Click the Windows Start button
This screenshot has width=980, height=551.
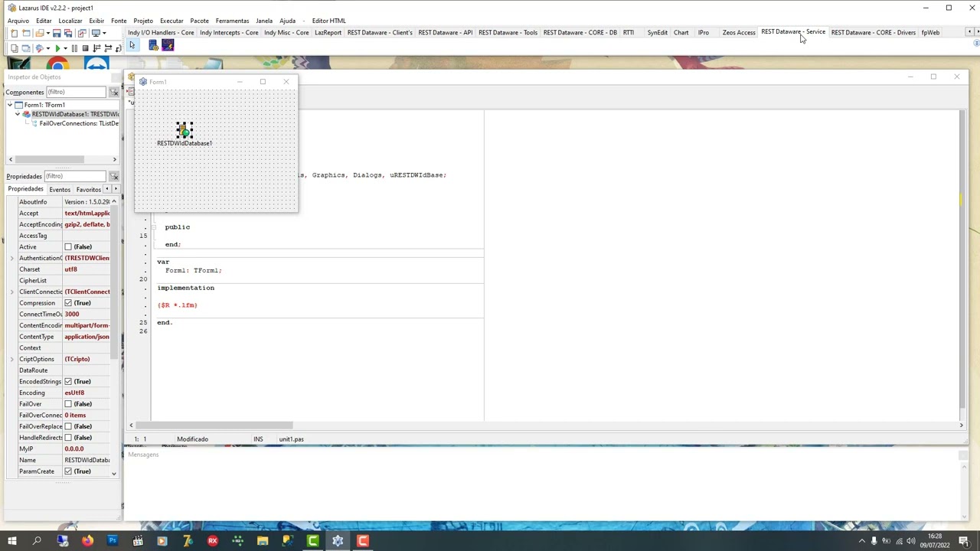point(12,541)
